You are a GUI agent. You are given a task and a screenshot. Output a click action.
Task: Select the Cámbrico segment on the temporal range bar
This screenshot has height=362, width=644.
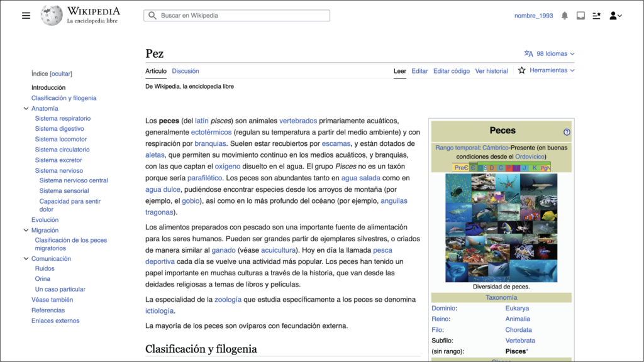(473, 167)
